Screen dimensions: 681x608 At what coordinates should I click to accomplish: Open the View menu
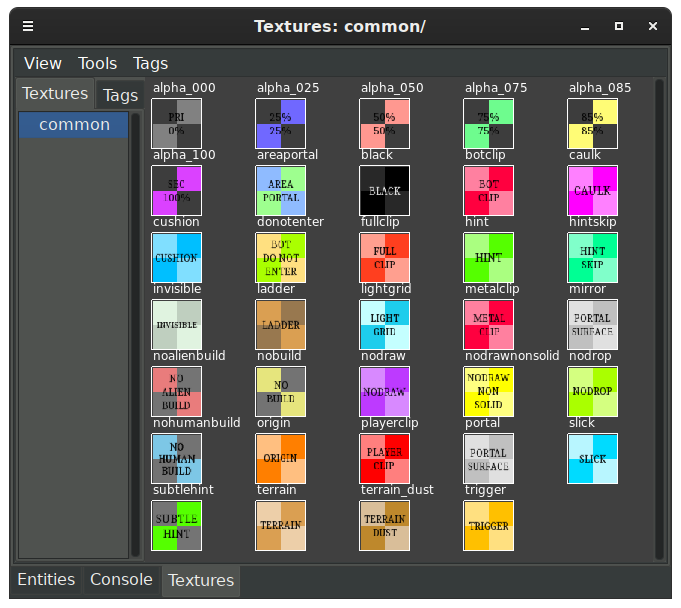pyautogui.click(x=43, y=63)
